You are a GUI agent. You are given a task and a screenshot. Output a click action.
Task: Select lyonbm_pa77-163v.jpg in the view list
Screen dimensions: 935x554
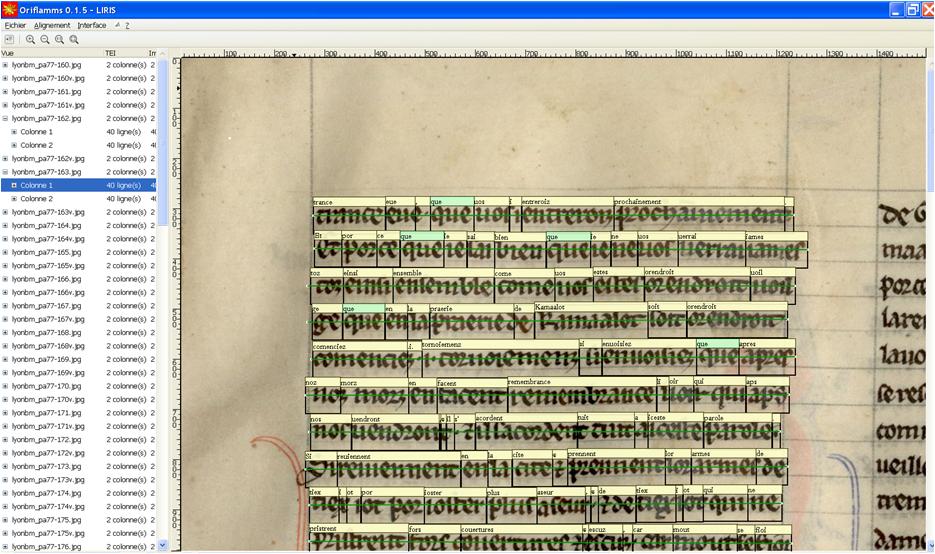[48, 212]
